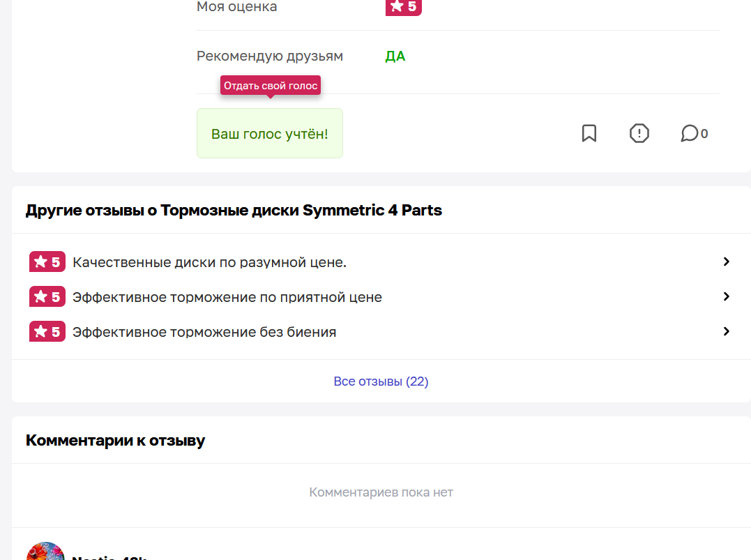Expand the chevron for Качественные диски по разумной цене

(x=726, y=262)
